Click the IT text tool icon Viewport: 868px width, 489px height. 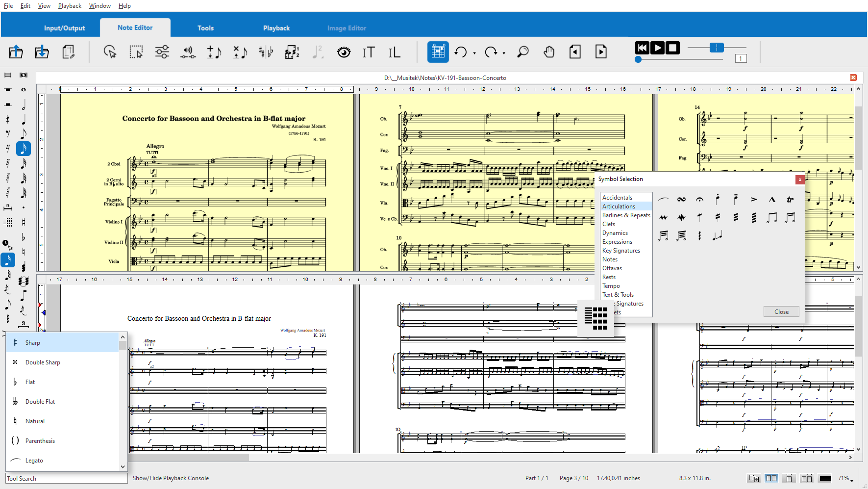pyautogui.click(x=369, y=51)
